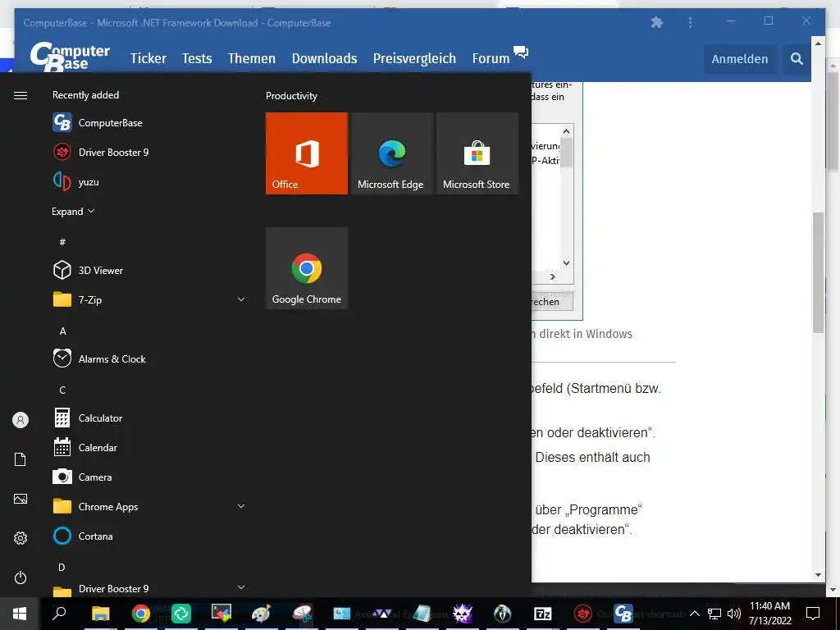This screenshot has height=630, width=840.
Task: Open the Microsoft Store tile
Action: [x=477, y=153]
